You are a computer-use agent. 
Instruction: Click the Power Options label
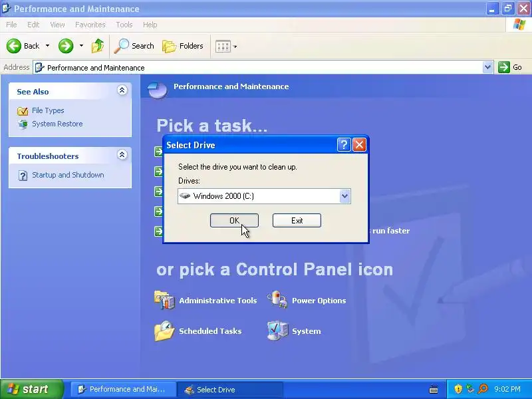pos(319,301)
